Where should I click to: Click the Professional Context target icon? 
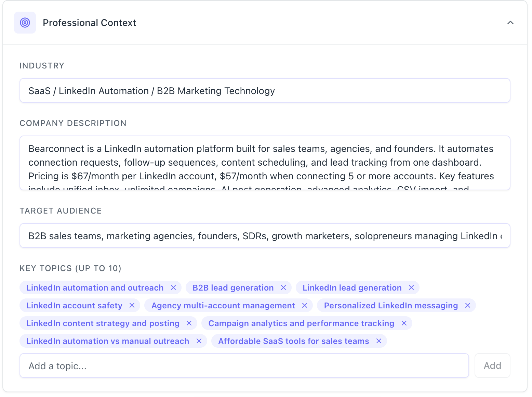point(25,23)
